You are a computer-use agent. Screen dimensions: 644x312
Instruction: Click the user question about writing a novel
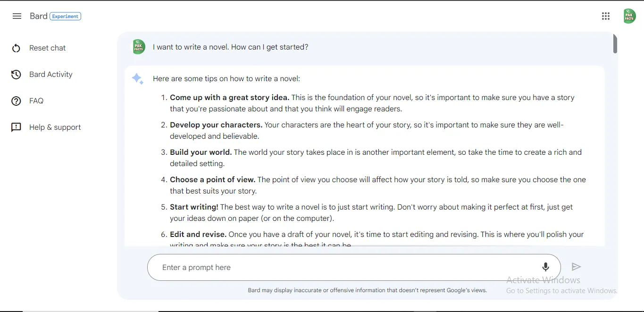(x=230, y=47)
